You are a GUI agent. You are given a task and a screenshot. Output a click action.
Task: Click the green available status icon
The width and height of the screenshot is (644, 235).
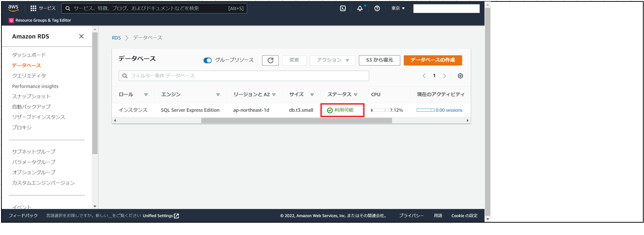330,110
